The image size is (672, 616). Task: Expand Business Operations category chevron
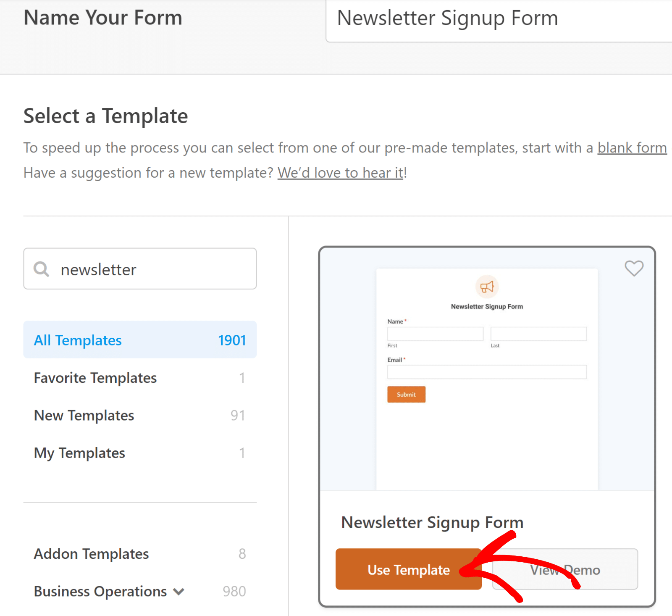(x=178, y=591)
